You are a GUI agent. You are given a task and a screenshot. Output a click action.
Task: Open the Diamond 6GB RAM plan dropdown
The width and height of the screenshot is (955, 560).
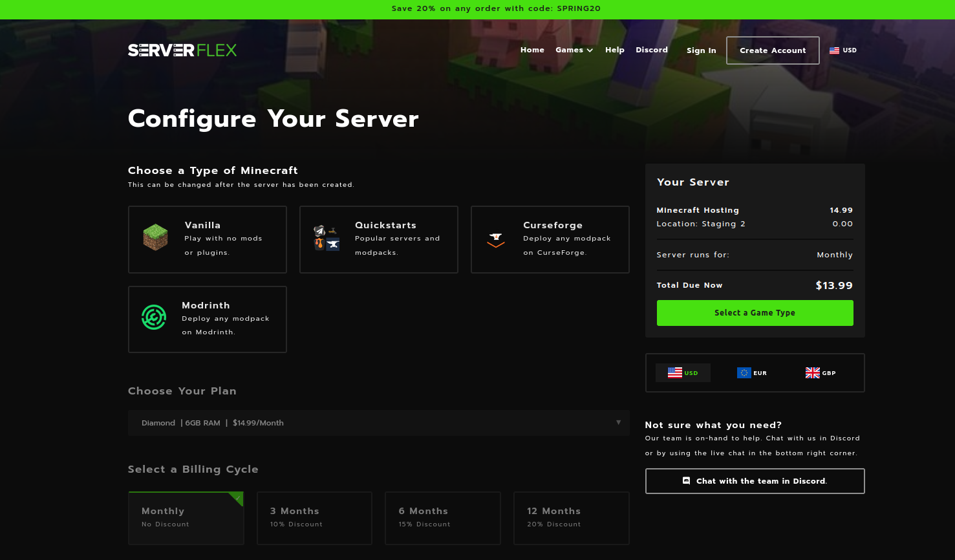click(x=379, y=423)
